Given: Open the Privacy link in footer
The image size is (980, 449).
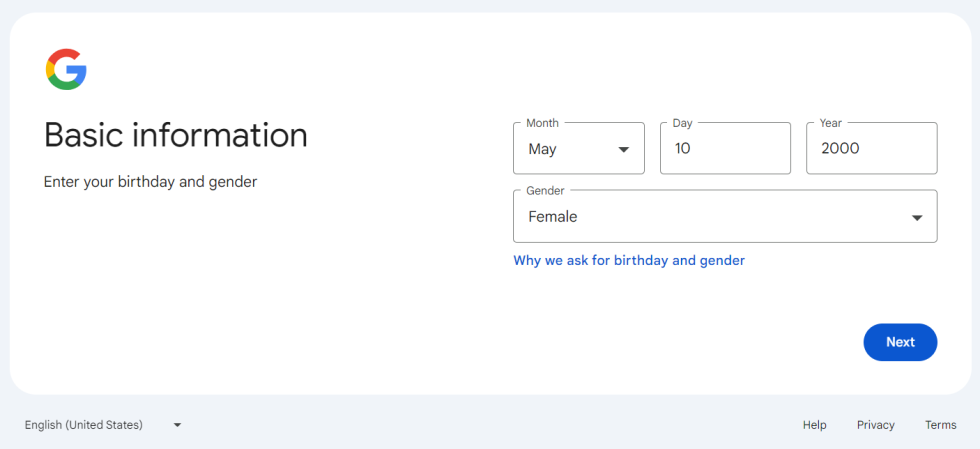Looking at the screenshot, I should (x=876, y=425).
